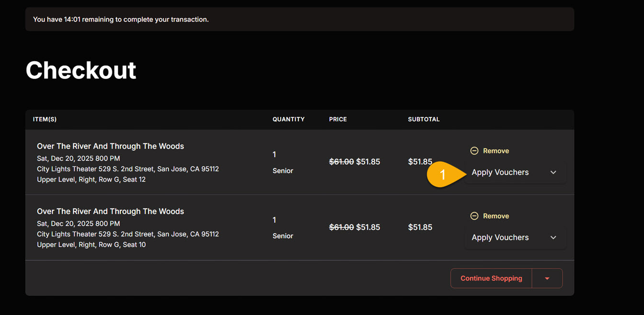
Task: Click the QUANTITY column header
Action: (x=288, y=119)
